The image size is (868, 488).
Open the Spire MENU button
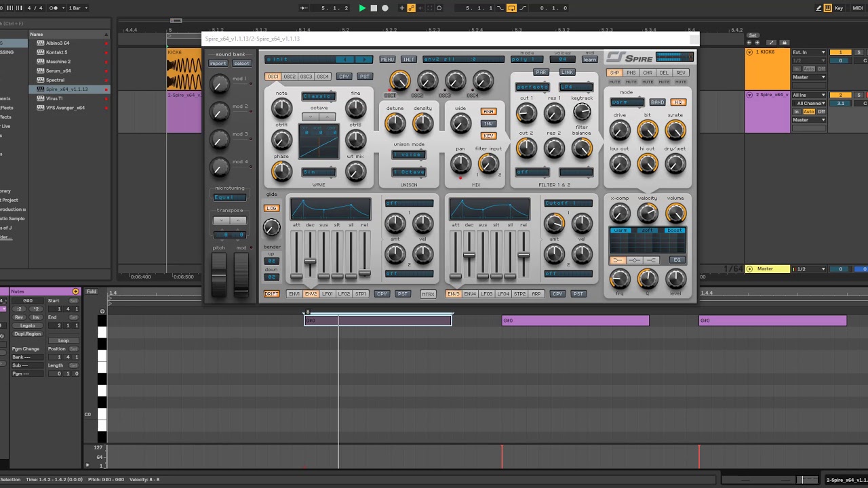[387, 60]
